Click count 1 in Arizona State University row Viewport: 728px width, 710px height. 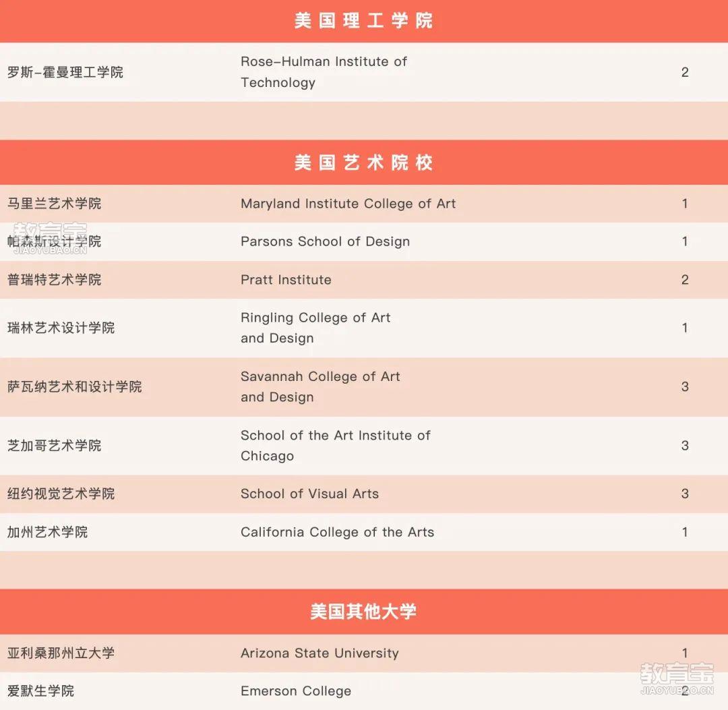coord(685,653)
